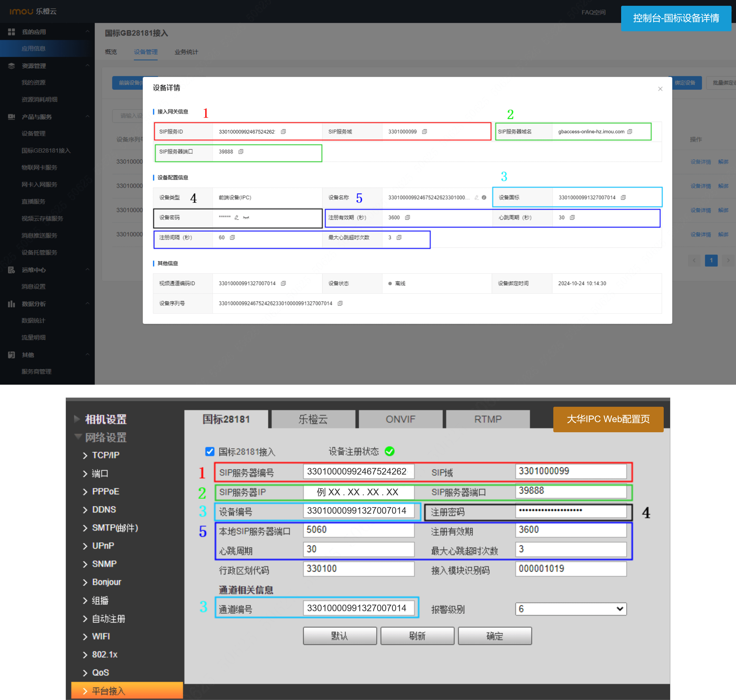Click the 绑定设备 button
This screenshot has height=700, width=736.
coord(685,83)
